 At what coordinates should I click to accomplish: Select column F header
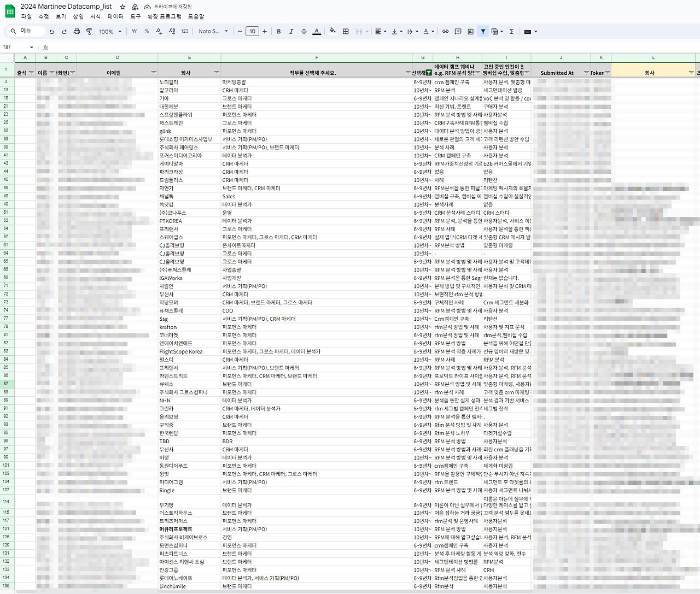coord(317,57)
